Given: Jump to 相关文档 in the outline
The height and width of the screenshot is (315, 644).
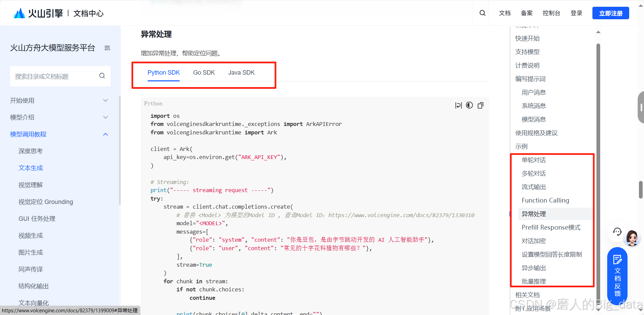Looking at the screenshot, I should (527, 295).
